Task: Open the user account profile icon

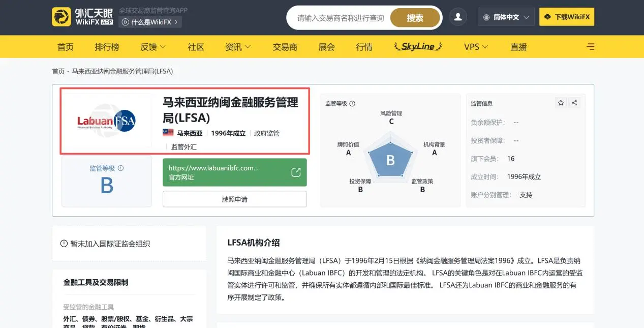Action: pyautogui.click(x=458, y=17)
